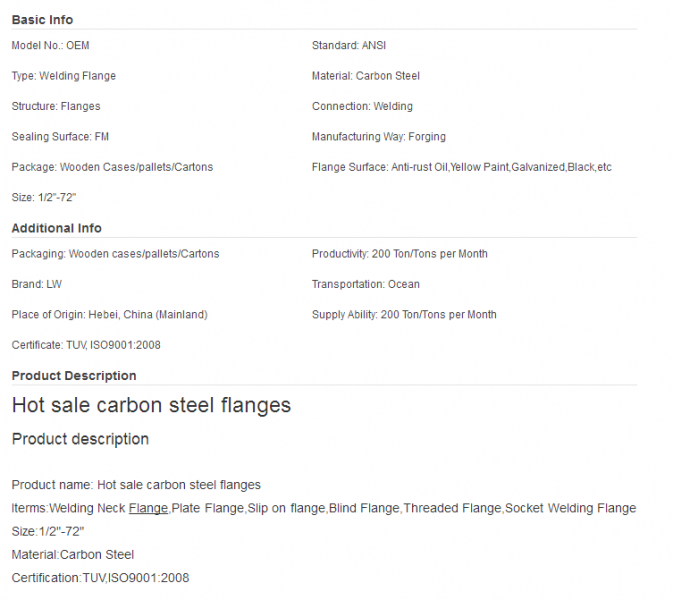
Task: Click the Transportation: Ocean entry
Action: [366, 284]
